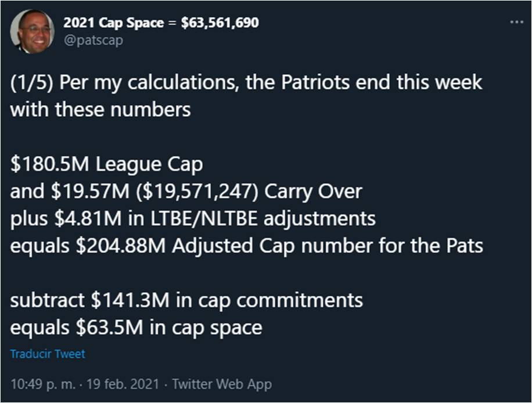
Task: Click the "subtract $141.3M in cap commitments" line
Action: tap(186, 300)
